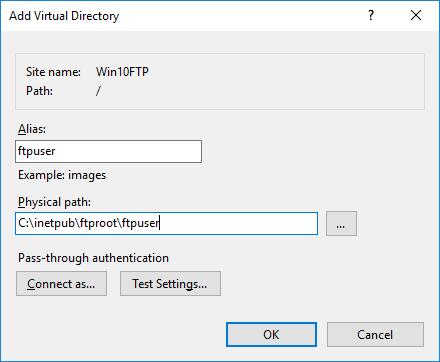Cancel adding the virtual directory
The height and width of the screenshot is (362, 440).
tap(375, 334)
